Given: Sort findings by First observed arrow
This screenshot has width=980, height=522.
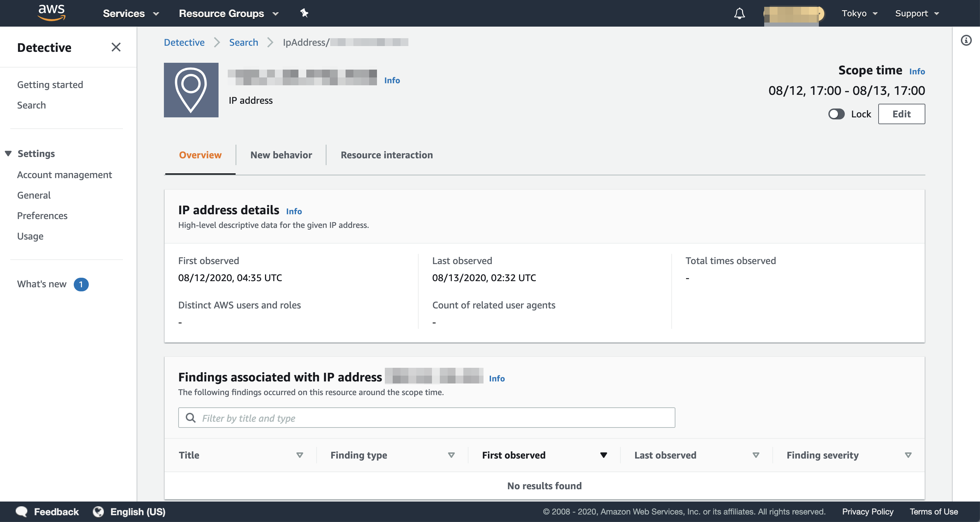Looking at the screenshot, I should coord(603,455).
